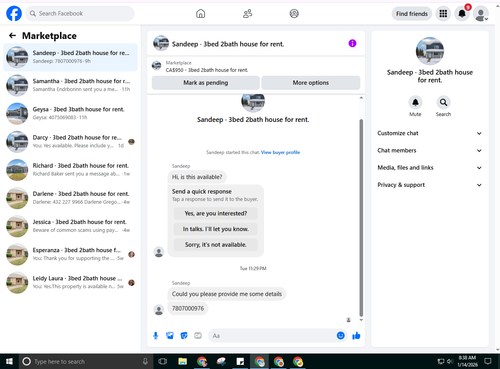The width and height of the screenshot is (500, 369).
Task: Open Leidy Laura conversation in list
Action: click(x=70, y=282)
